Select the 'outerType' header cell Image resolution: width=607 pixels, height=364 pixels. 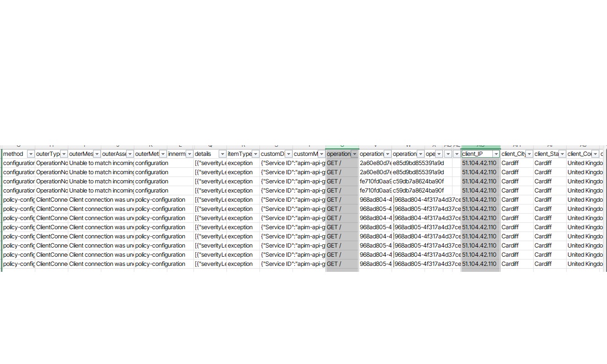51,154
